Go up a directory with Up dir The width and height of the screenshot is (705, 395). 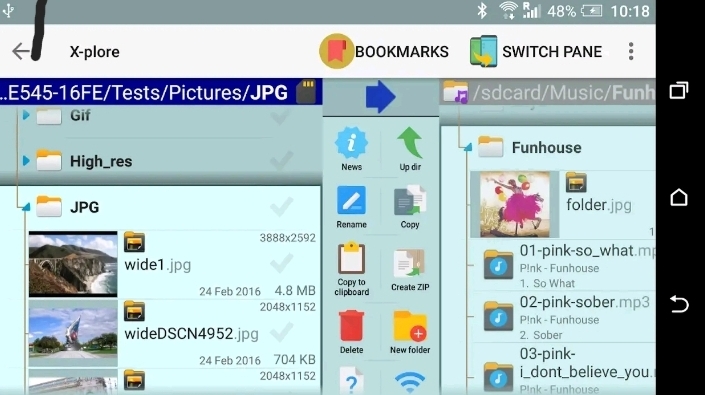tap(410, 149)
